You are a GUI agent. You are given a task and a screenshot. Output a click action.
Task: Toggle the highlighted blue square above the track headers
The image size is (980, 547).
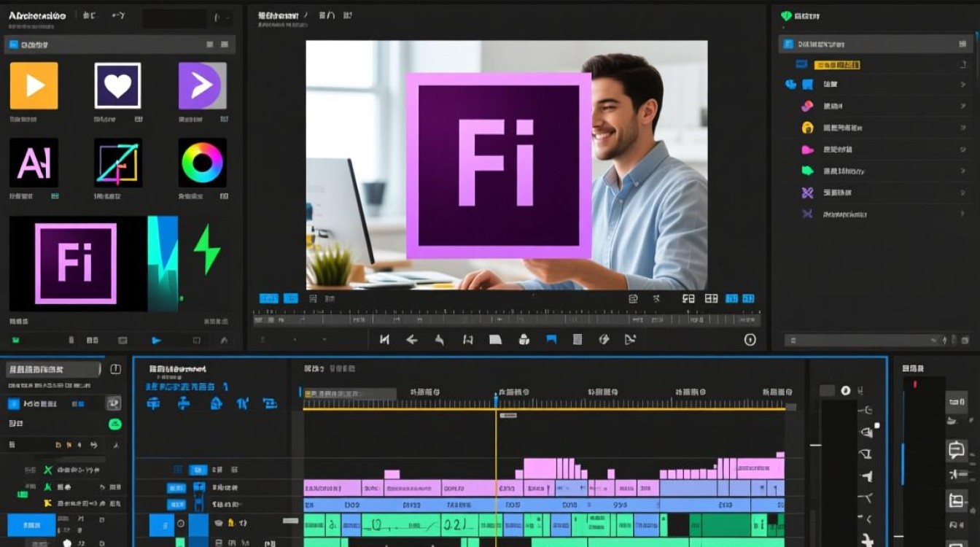[x=198, y=470]
